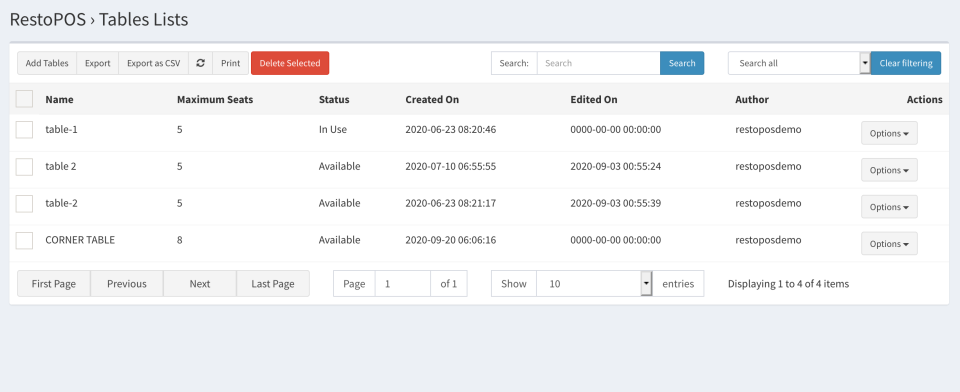Click author restoposdemo in table-1 row
Viewport: 960px width, 392px height.
(768, 130)
